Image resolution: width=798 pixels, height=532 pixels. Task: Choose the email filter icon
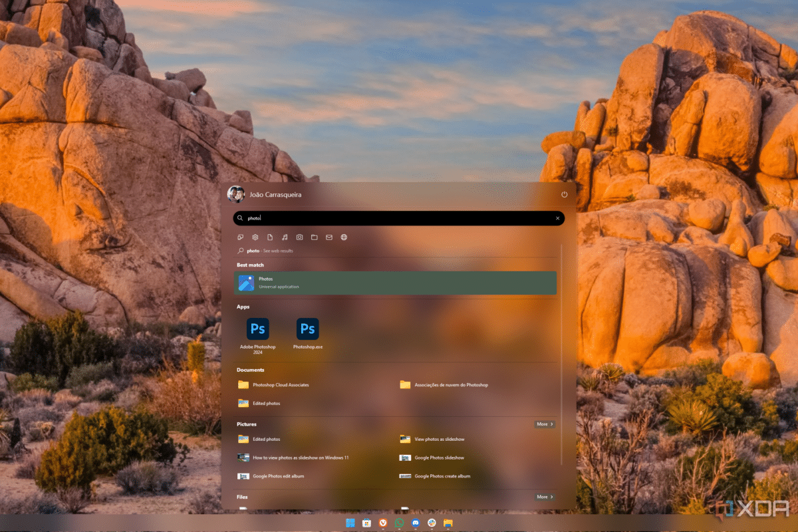329,237
